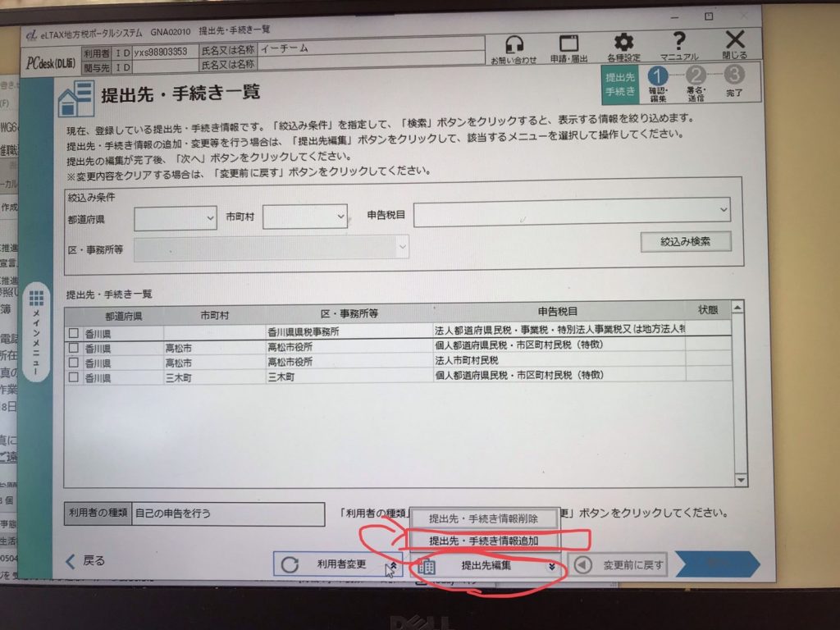Open the 申請・届出 window icon
The image size is (840, 630).
[568, 49]
